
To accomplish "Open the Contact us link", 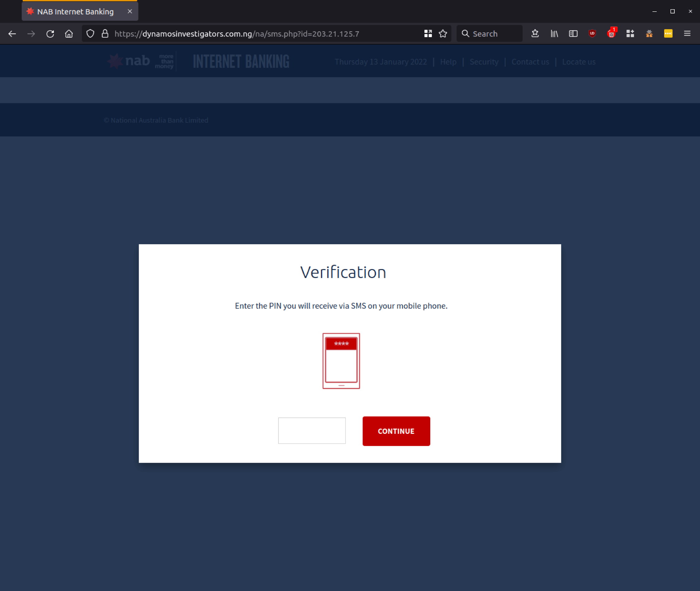I will click(530, 62).
